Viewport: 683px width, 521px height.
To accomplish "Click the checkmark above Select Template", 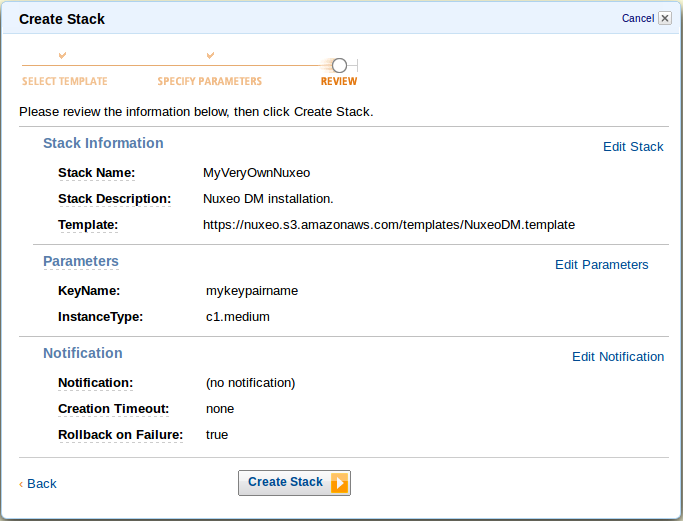I will pyautogui.click(x=62, y=55).
